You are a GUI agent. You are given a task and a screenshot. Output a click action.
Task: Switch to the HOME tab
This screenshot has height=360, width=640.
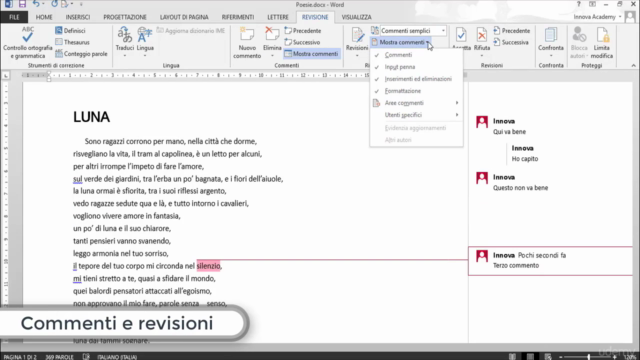[44, 17]
